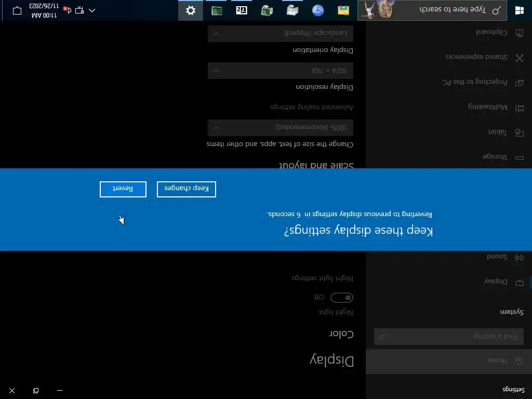Viewport: 532px width, 399px height.
Task: Click the 'System' sidebar heading
Action: point(512,312)
